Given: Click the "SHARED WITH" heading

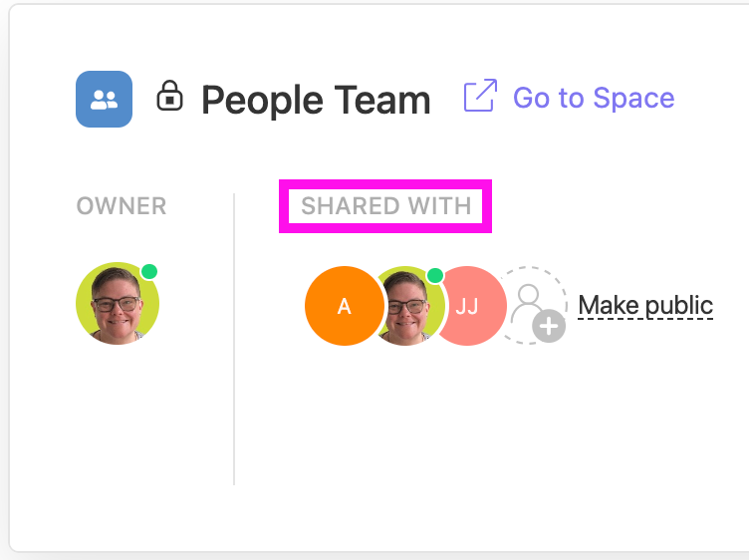Looking at the screenshot, I should [386, 206].
